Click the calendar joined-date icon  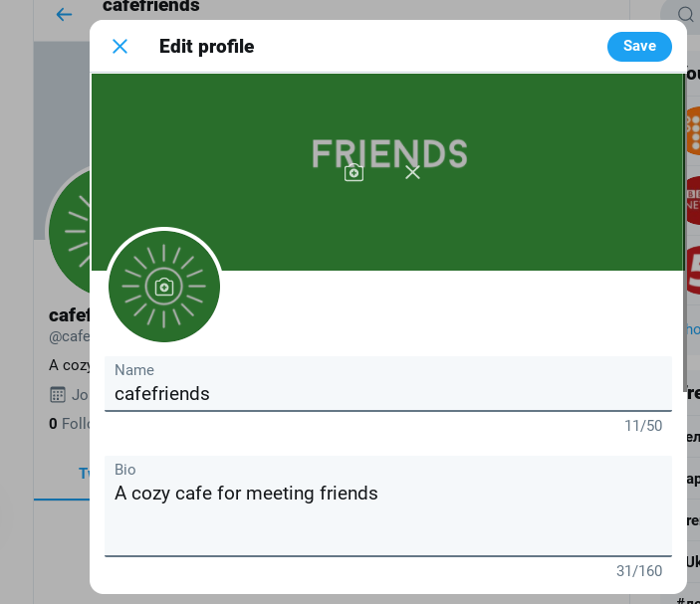[x=58, y=394]
